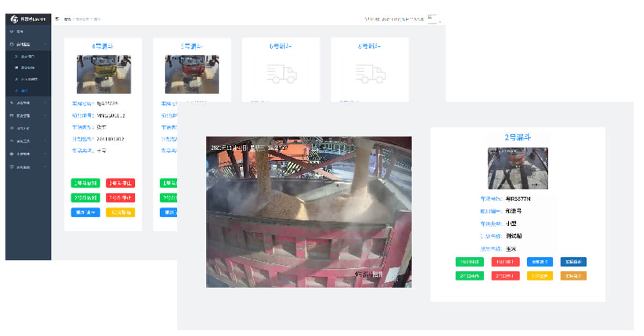This screenshot has width=644, height=336.
Task: Expand the sidebar menu group with gear icon
Action: click(46, 154)
